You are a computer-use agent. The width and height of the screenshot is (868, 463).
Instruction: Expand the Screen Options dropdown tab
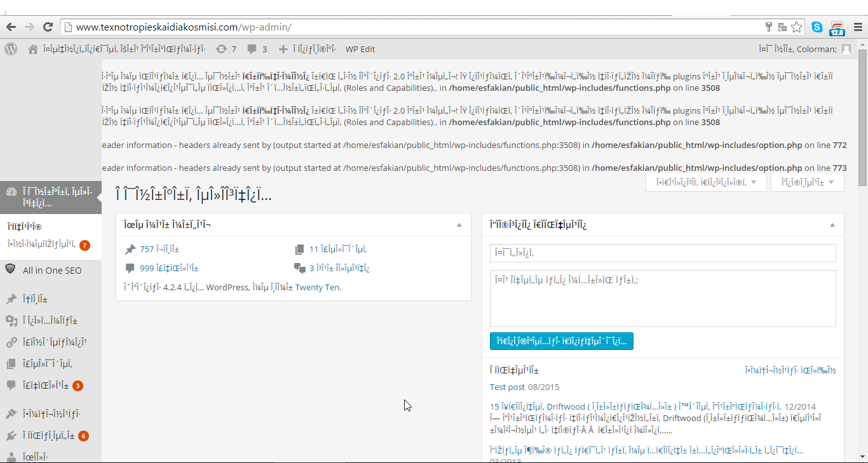(x=705, y=182)
